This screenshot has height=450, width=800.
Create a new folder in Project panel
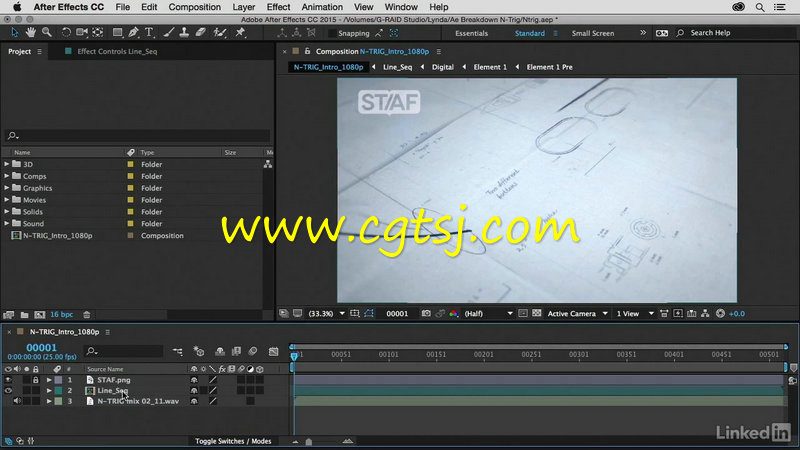click(x=24, y=315)
